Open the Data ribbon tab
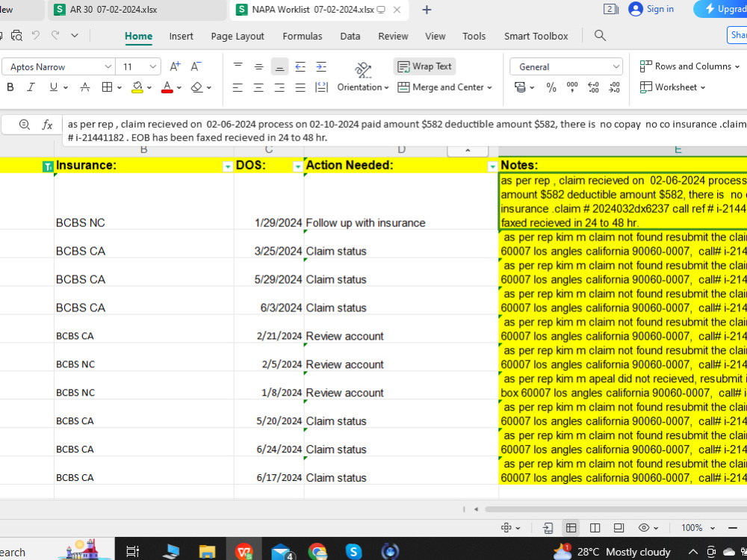This screenshot has width=747, height=560. [x=350, y=36]
